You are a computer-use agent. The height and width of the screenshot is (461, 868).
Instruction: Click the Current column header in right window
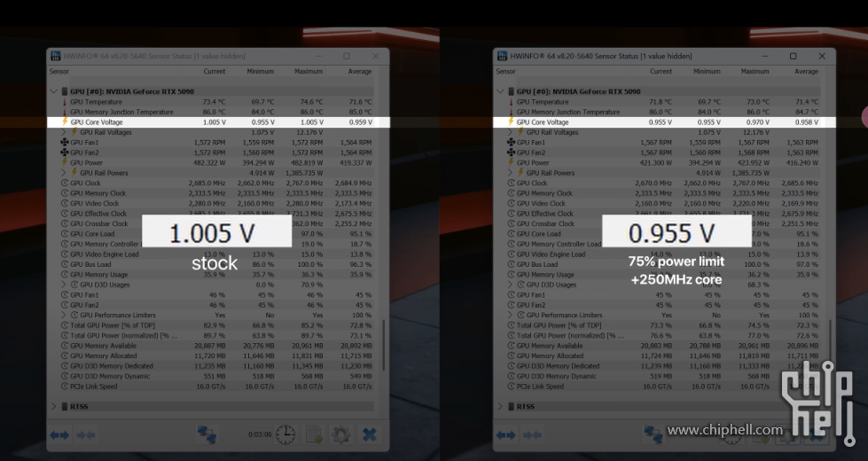pyautogui.click(x=661, y=72)
